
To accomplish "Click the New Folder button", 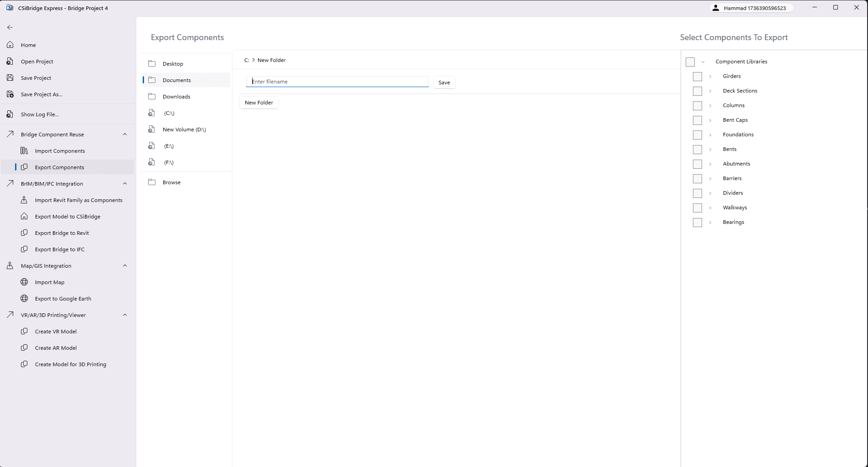I will (x=258, y=103).
